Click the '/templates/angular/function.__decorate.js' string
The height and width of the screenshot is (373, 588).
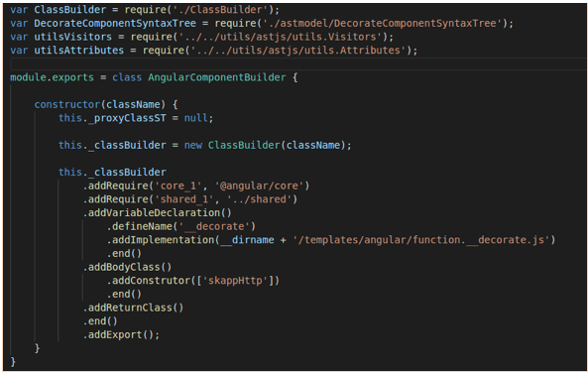(x=421, y=240)
